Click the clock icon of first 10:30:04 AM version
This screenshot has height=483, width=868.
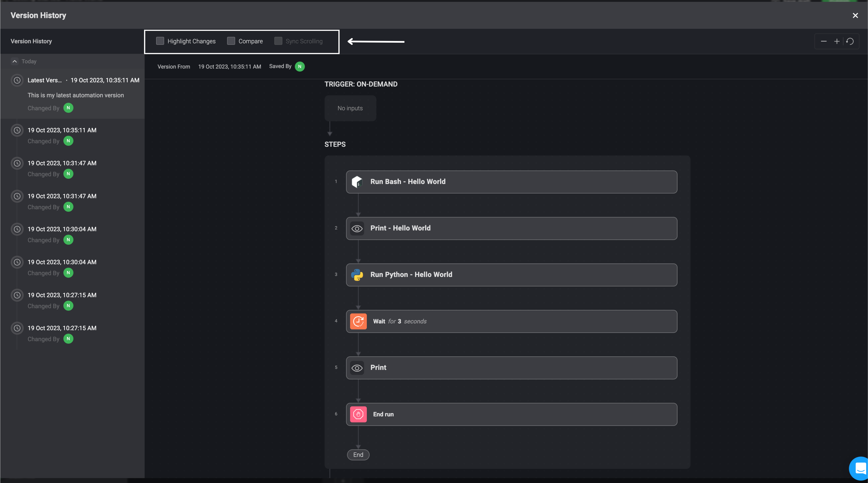click(17, 229)
